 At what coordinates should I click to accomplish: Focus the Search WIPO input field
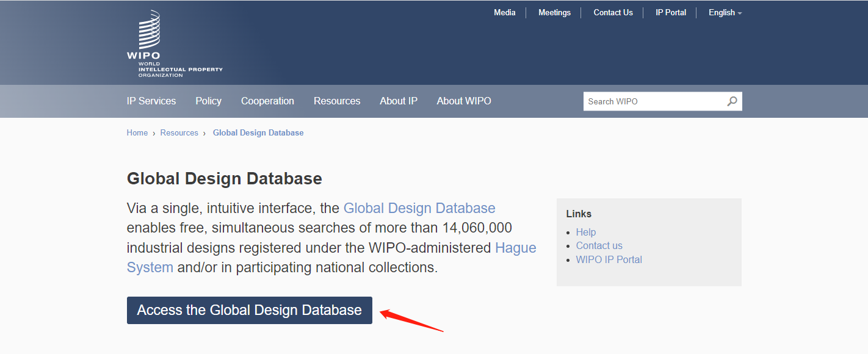[653, 101]
